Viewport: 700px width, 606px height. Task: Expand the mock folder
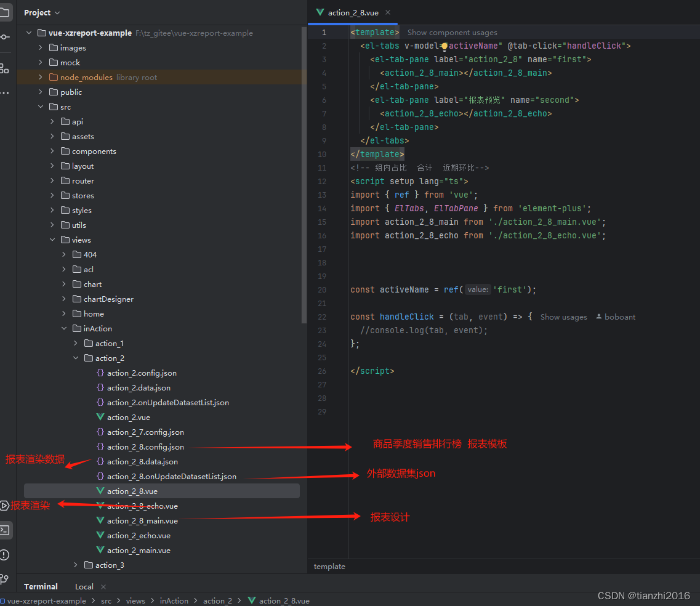click(41, 63)
